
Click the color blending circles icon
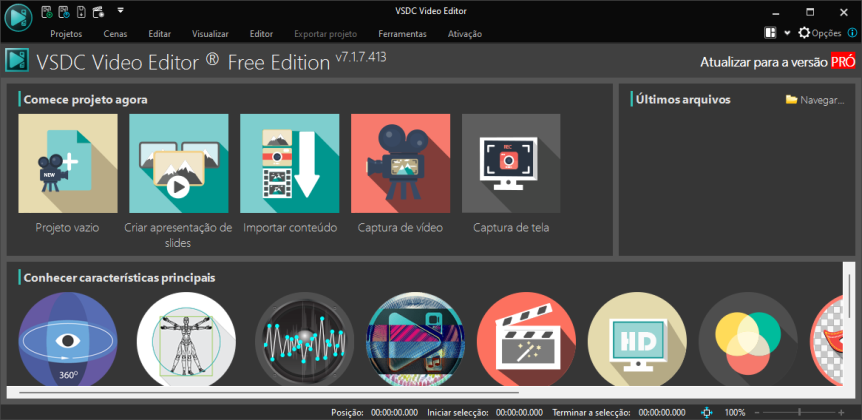tap(748, 339)
